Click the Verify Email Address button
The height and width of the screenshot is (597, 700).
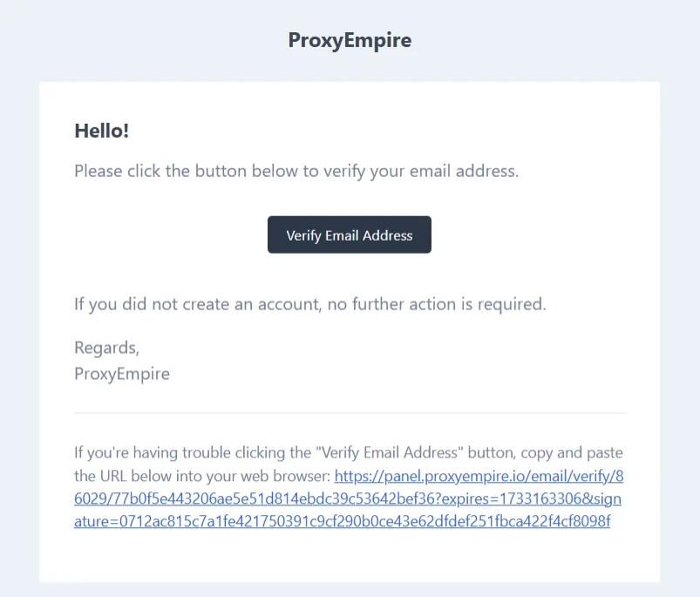click(349, 234)
